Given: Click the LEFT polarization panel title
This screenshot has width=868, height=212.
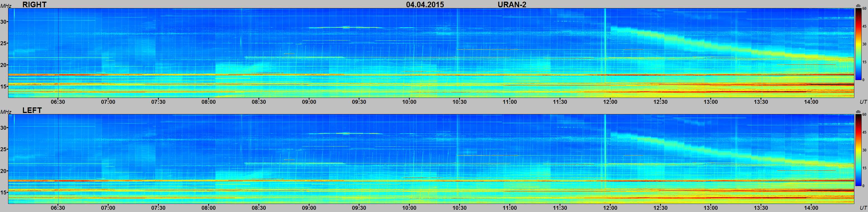Looking at the screenshot, I should pyautogui.click(x=32, y=110).
